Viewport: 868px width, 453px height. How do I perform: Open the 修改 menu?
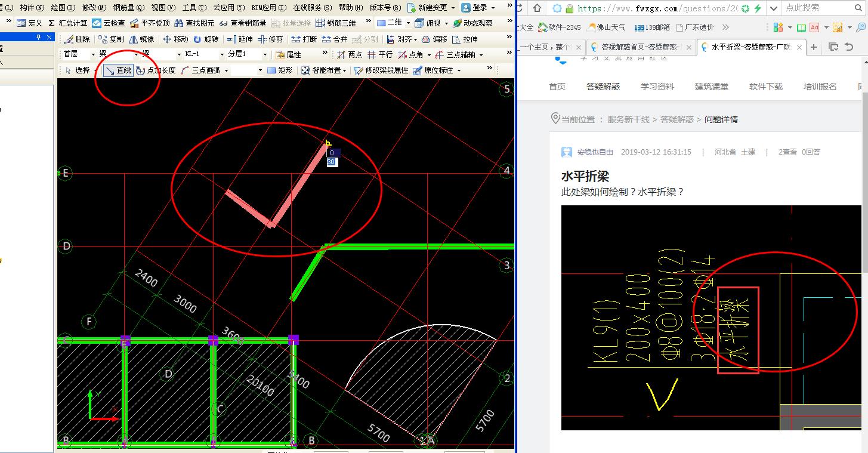[94, 7]
